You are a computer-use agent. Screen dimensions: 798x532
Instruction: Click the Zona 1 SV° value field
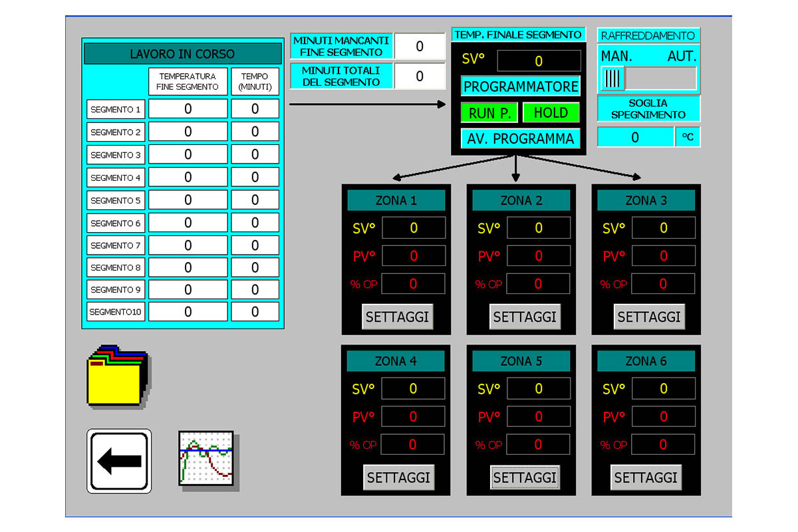(x=413, y=228)
